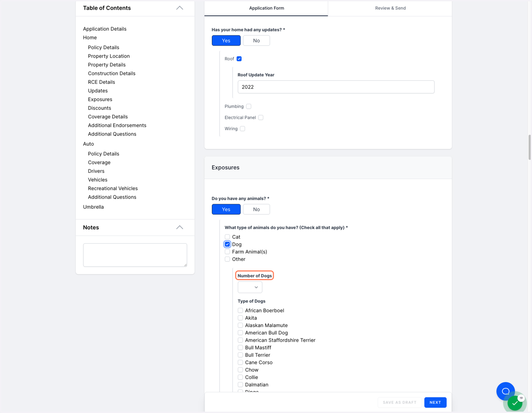Viewport: 532px width, 413px height.
Task: Collapse the Table of Contents chevron
Action: pos(180,8)
